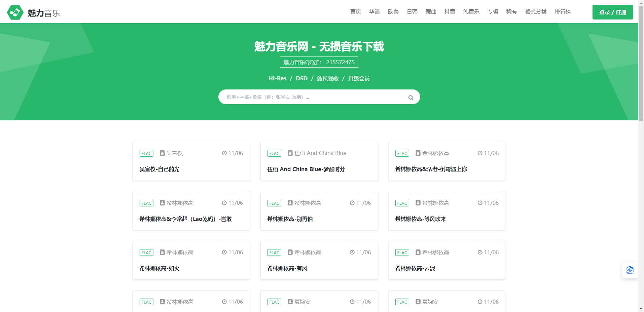Select the 华语 category in navigation
644x312 pixels.
374,11
